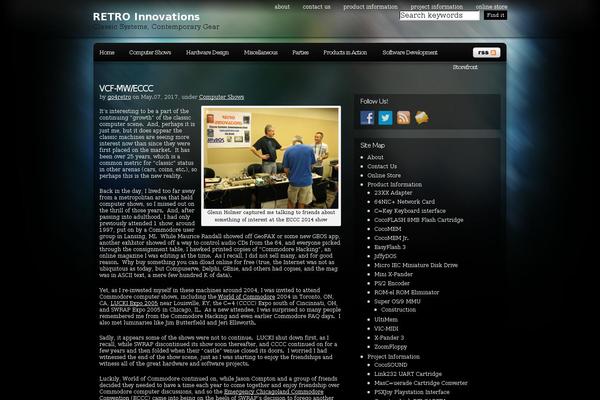This screenshot has width=600, height=400.
Task: Open the JiffyDOS product link
Action: (x=385, y=256)
